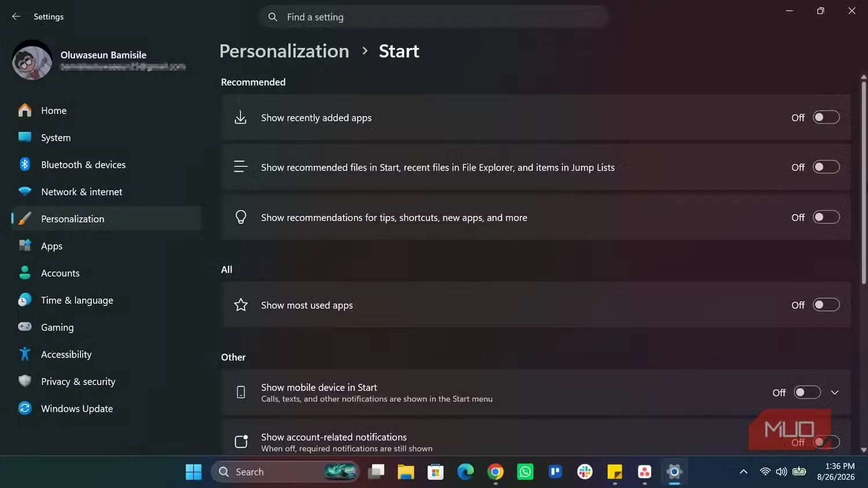This screenshot has width=868, height=488.
Task: Click the Home house icon in sidebar
Action: coord(25,110)
